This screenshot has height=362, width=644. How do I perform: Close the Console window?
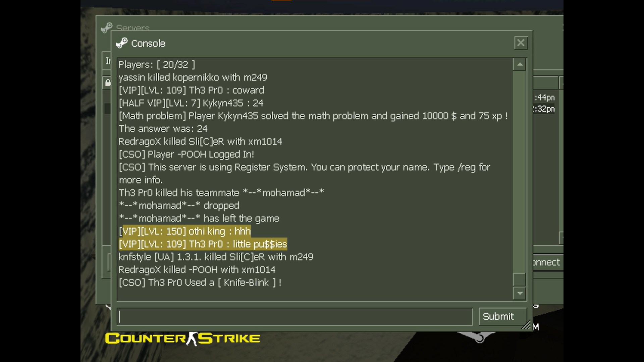click(x=521, y=43)
